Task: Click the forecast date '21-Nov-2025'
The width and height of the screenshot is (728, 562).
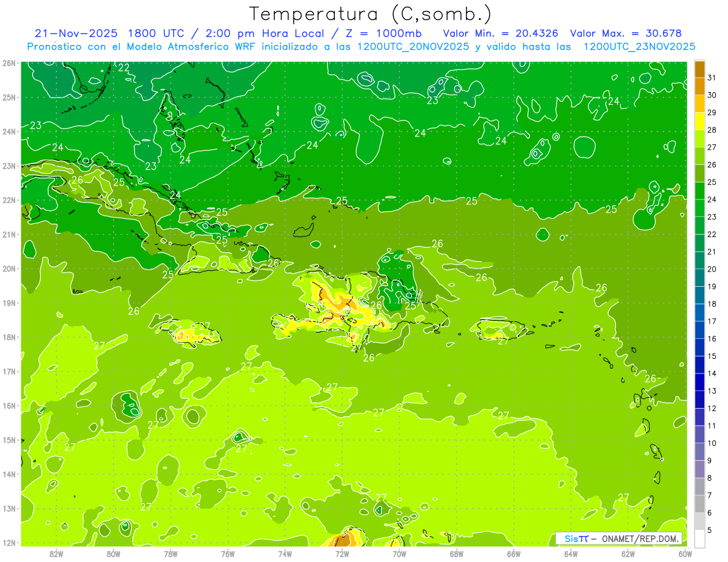Action: [77, 33]
